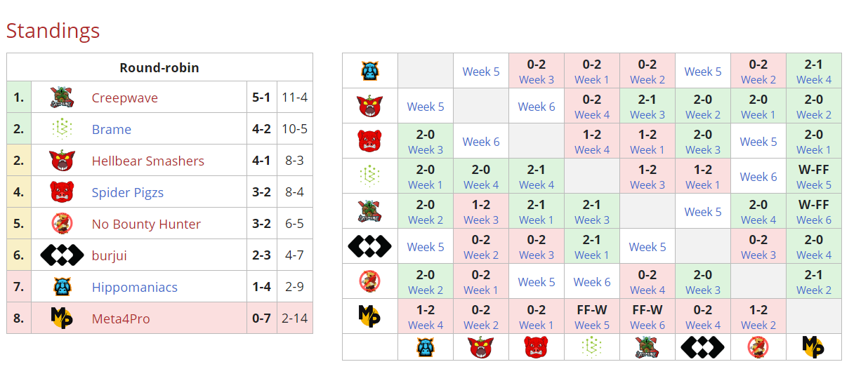Click Meta4Pro logo in the standings list
Screen dimensions: 868x376
62,318
